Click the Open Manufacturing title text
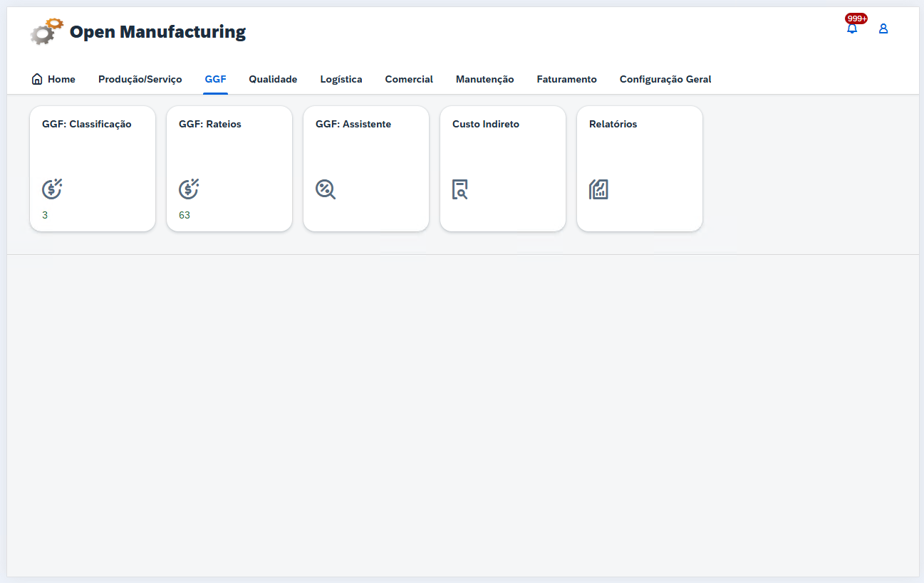This screenshot has width=924, height=583. click(x=157, y=32)
